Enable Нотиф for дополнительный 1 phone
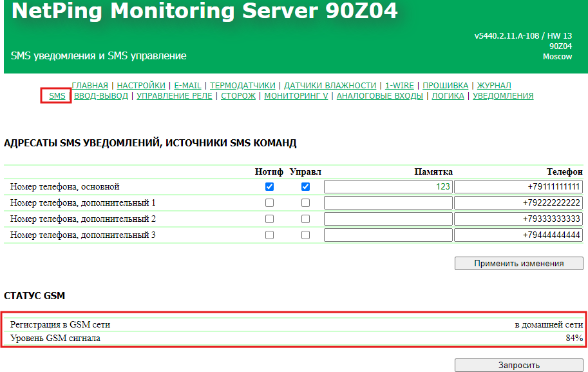Viewport: 588px width, 372px height. tap(270, 203)
